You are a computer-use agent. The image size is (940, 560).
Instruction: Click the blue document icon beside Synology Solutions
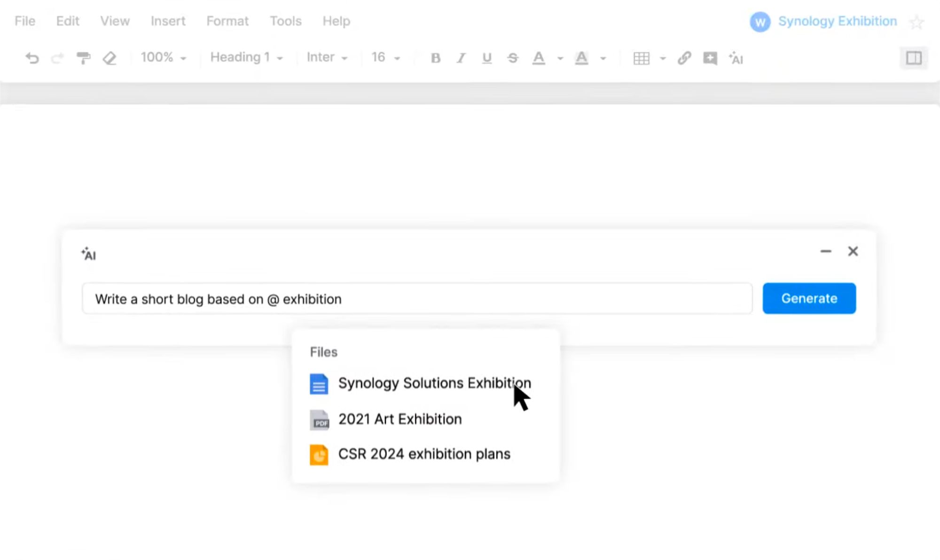point(319,384)
